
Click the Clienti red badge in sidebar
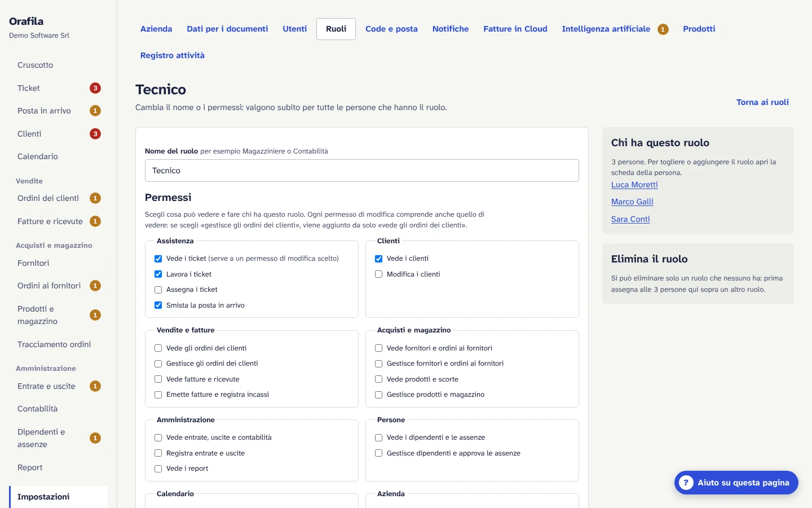(x=95, y=134)
